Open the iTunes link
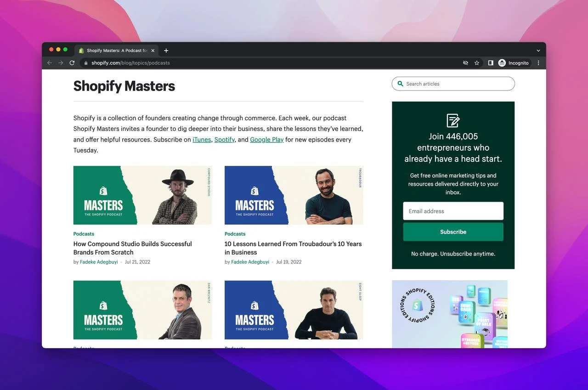Viewport: 588px width, 390px height. tap(202, 140)
